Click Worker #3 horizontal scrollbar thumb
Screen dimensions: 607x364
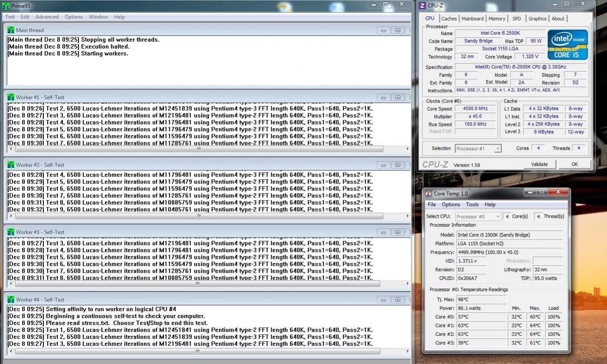coord(197,284)
